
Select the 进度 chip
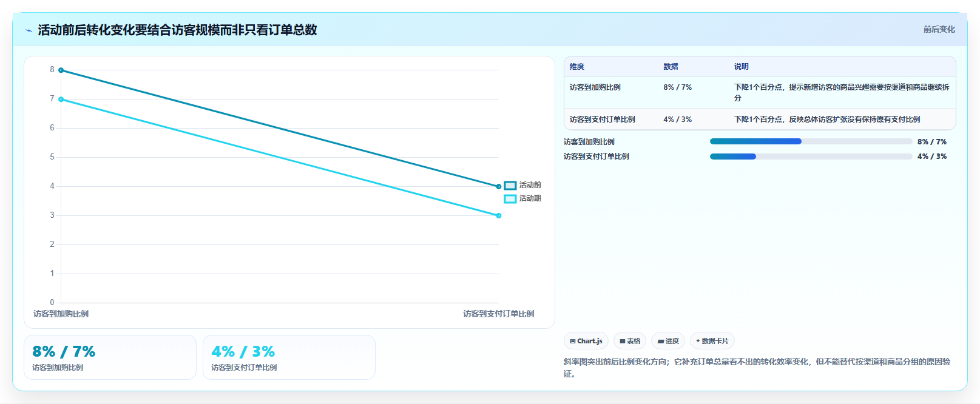668,341
